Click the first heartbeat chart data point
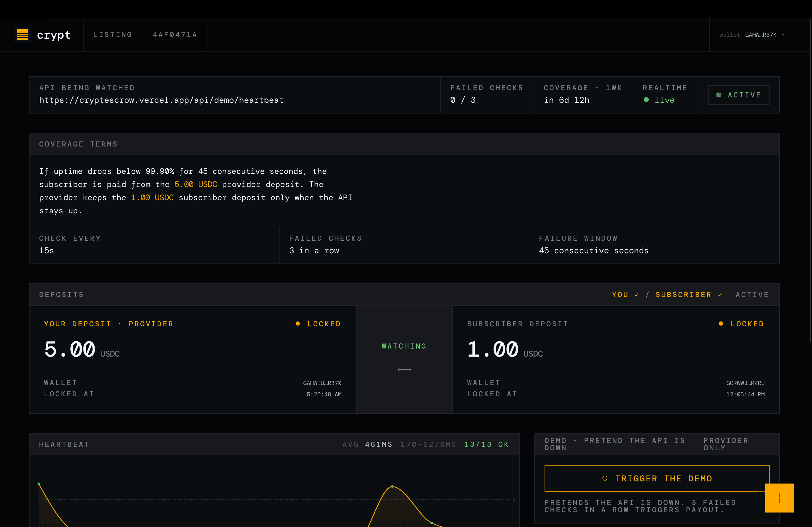The image size is (812, 527). click(x=39, y=484)
